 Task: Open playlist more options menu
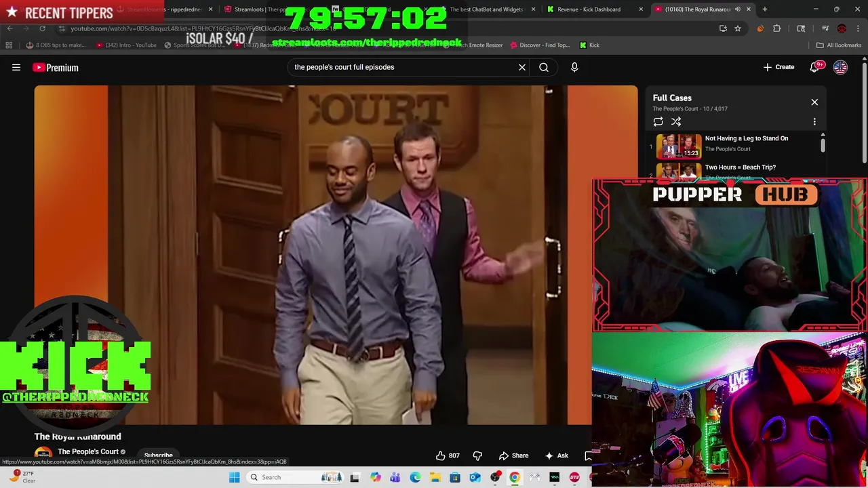pos(814,122)
